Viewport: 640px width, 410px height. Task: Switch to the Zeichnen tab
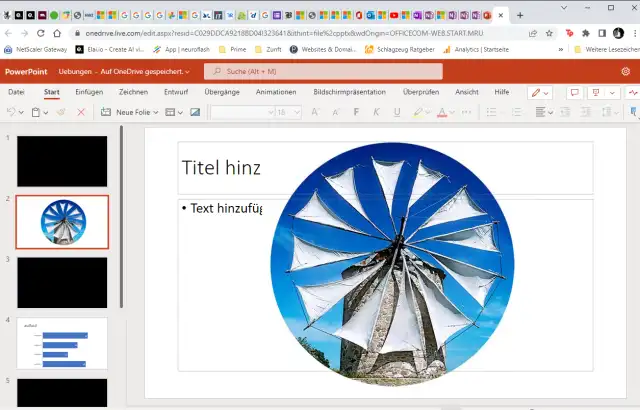click(133, 92)
